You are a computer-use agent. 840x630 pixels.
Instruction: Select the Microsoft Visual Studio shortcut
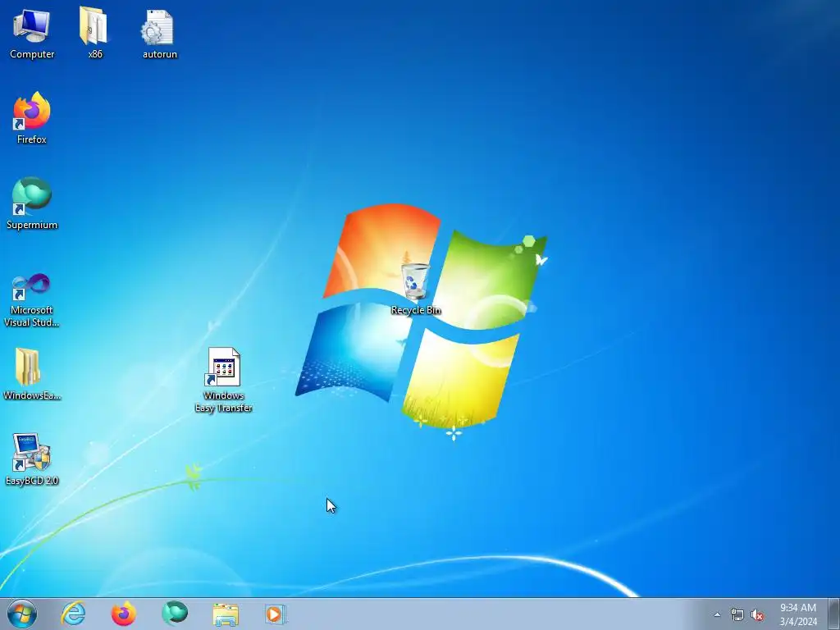click(32, 300)
